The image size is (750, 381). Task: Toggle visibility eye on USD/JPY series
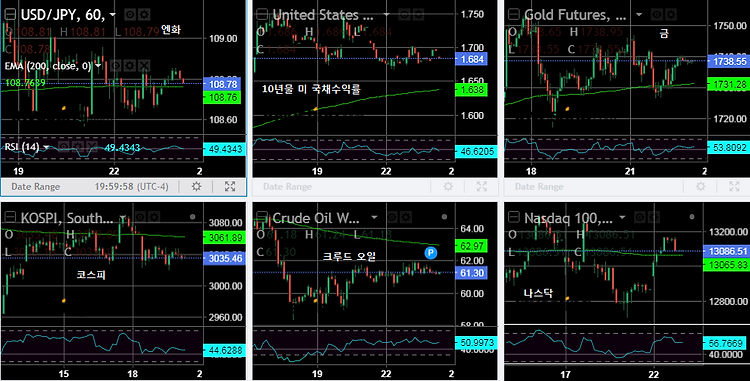(129, 15)
